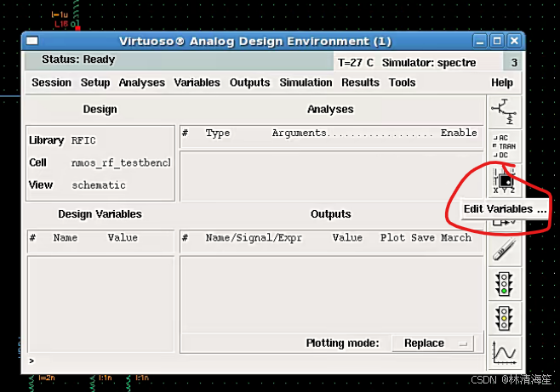Open the Tools menu
The image size is (560, 392).
403,82
